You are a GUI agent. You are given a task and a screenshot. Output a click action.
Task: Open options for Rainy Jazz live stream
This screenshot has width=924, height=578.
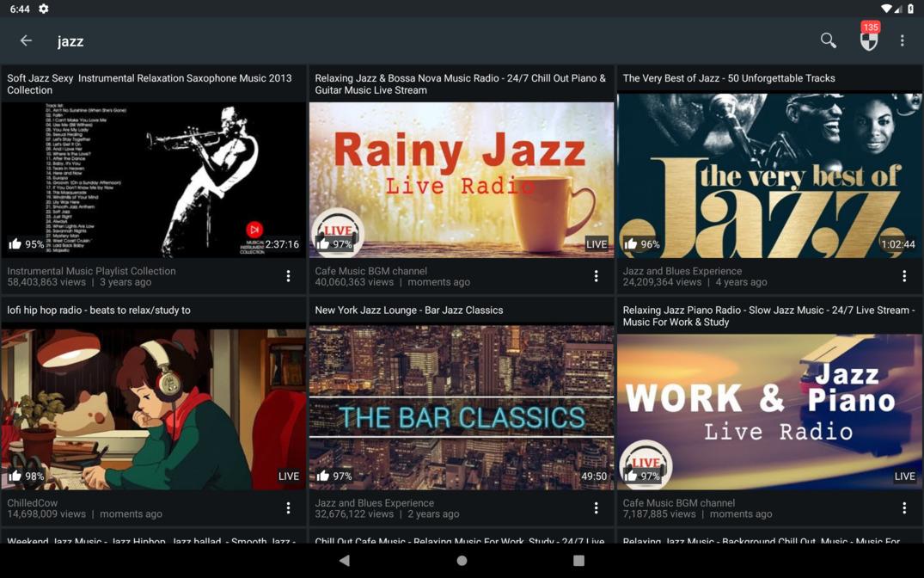click(x=596, y=276)
